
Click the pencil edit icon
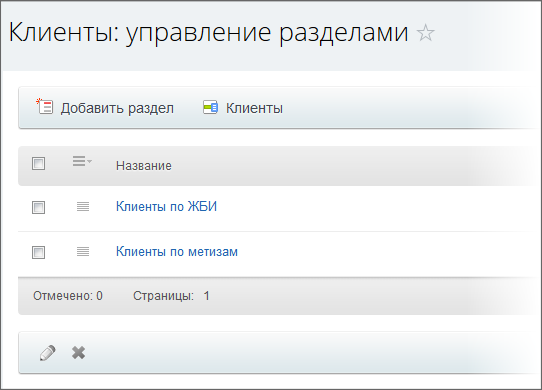point(47,353)
